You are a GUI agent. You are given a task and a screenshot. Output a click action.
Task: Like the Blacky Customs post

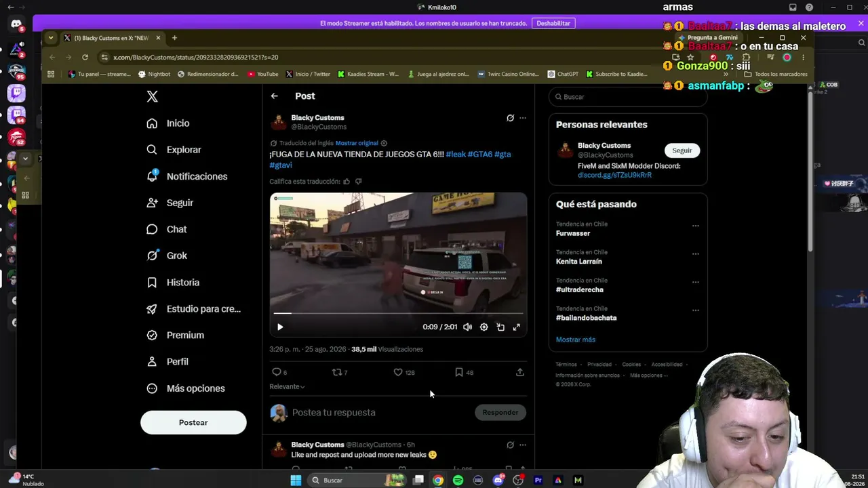click(x=398, y=372)
